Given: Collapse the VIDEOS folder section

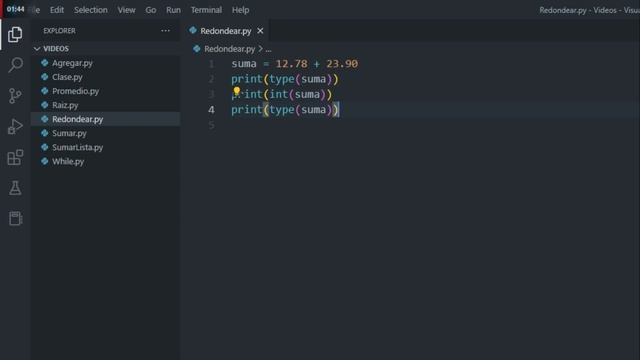Looking at the screenshot, I should click(106, 49).
